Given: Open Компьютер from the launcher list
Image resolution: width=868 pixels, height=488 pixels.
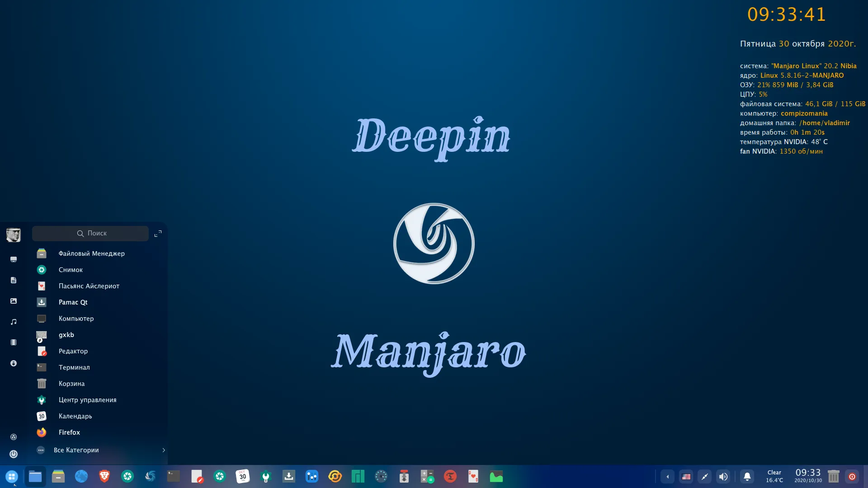Looking at the screenshot, I should point(98,319).
